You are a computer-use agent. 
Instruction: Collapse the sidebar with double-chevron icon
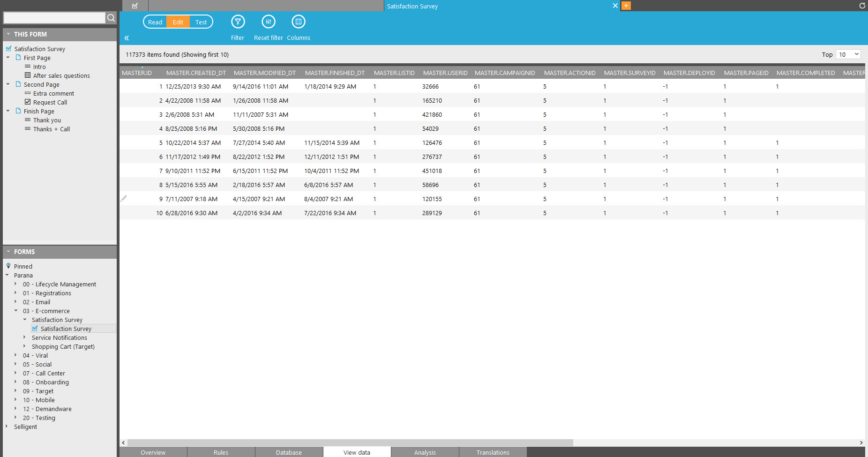point(127,38)
